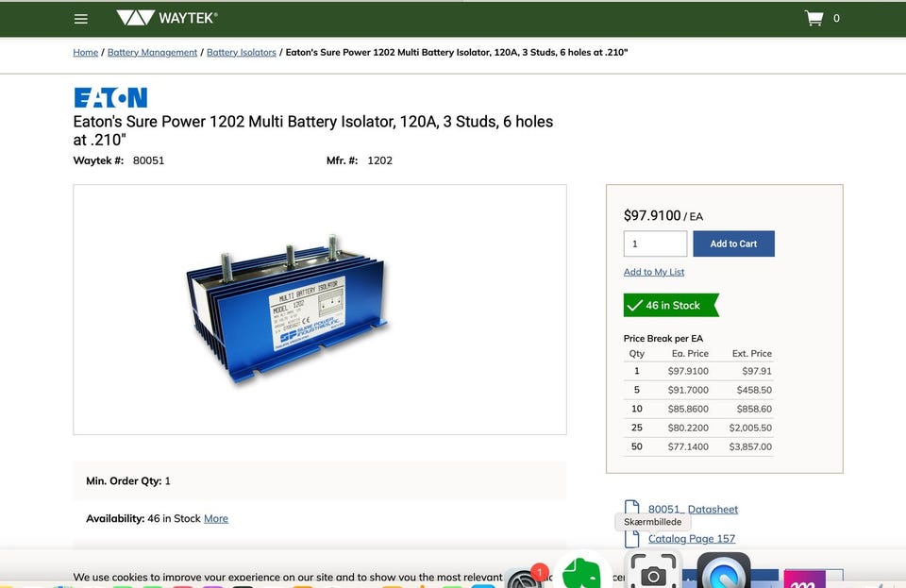Click the product title heading
Viewport: 906px width, 588px height.
click(313, 130)
